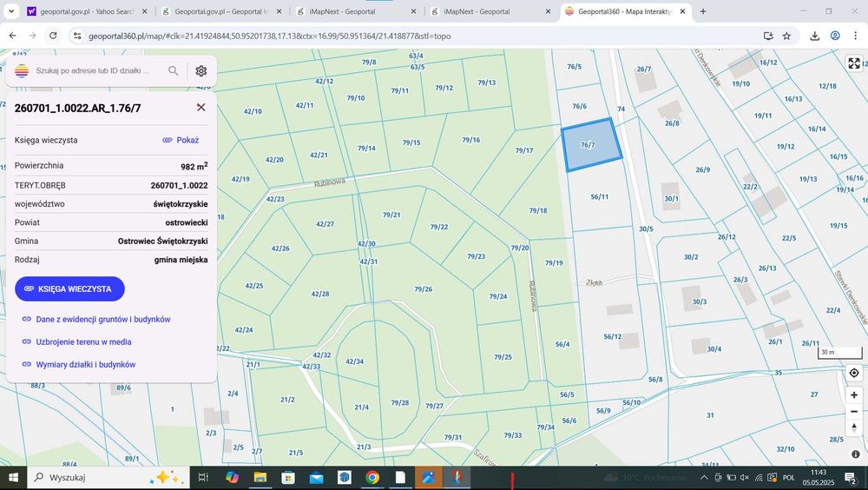The width and height of the screenshot is (868, 490).
Task: Click the Geoportal360 rainbow logo
Action: pos(22,70)
